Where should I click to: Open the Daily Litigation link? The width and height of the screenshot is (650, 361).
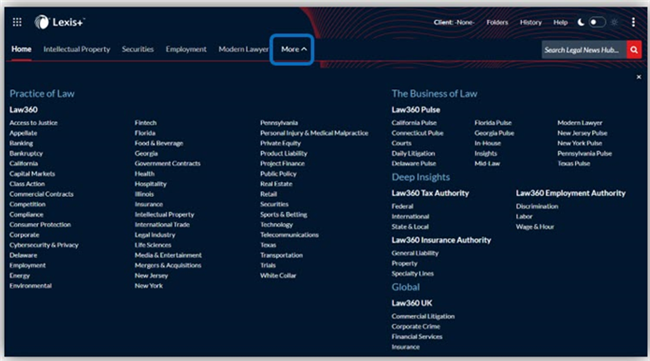point(413,153)
